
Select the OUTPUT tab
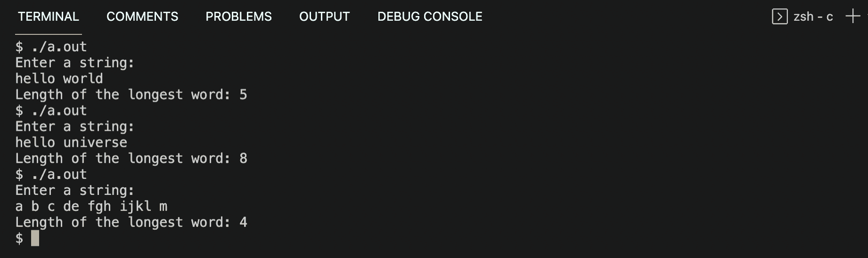tap(324, 16)
